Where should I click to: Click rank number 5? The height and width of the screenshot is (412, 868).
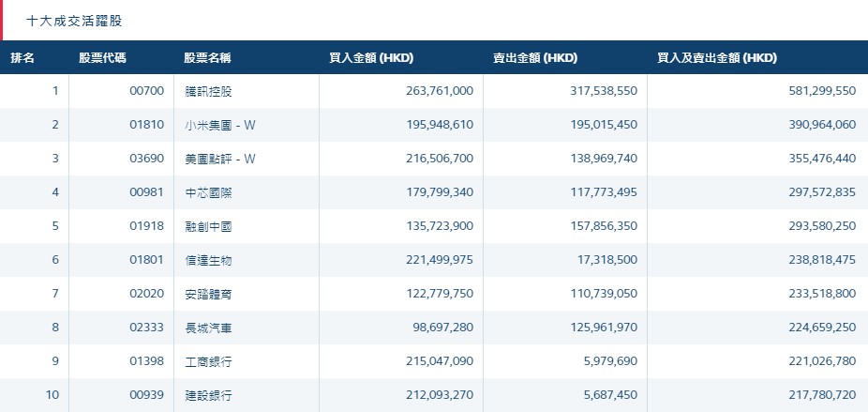point(55,225)
